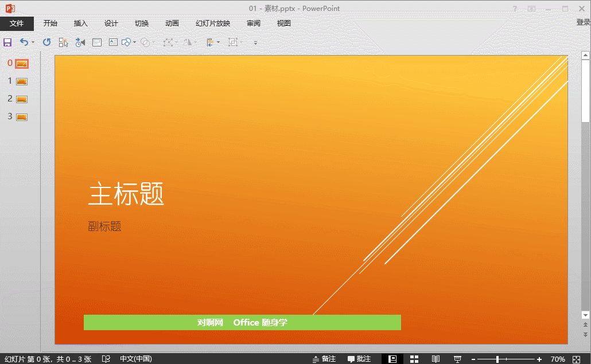Click the zoom slider handle
Screen dimensions: 591x364
pyautogui.click(x=497, y=359)
